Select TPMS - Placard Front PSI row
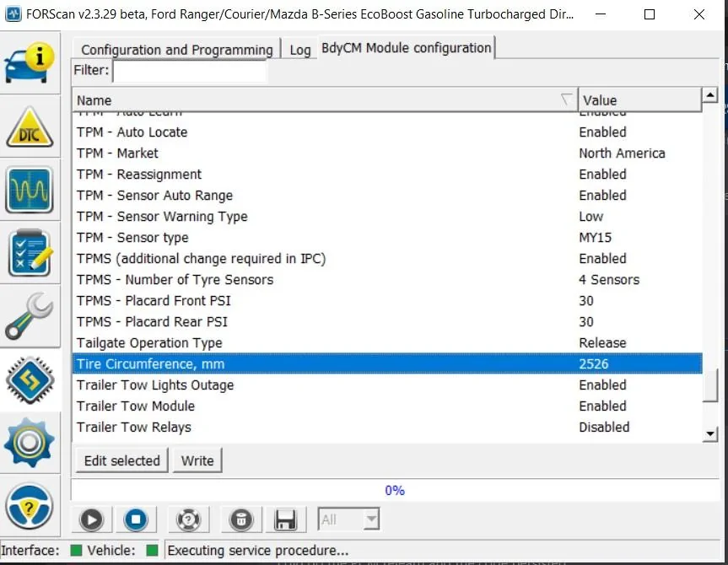The width and height of the screenshot is (728, 565). (387, 301)
